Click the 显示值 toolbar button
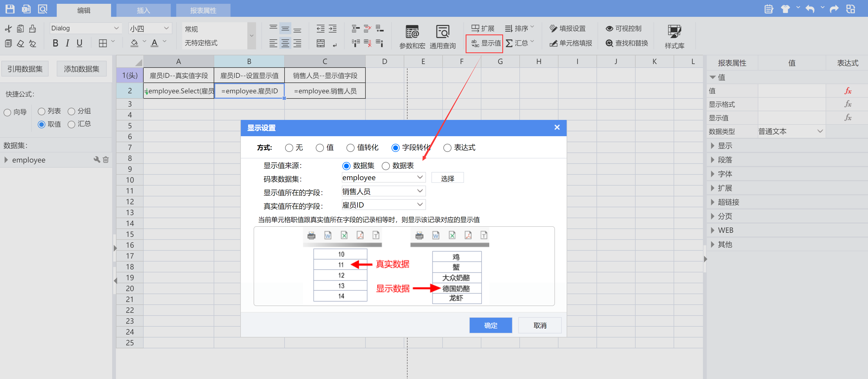The image size is (868, 379). (485, 43)
